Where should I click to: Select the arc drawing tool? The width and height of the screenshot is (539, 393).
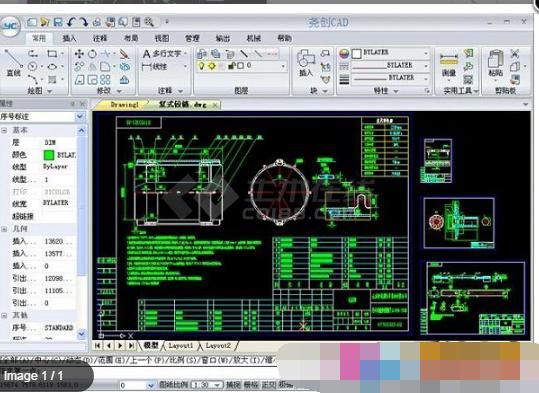click(x=32, y=79)
